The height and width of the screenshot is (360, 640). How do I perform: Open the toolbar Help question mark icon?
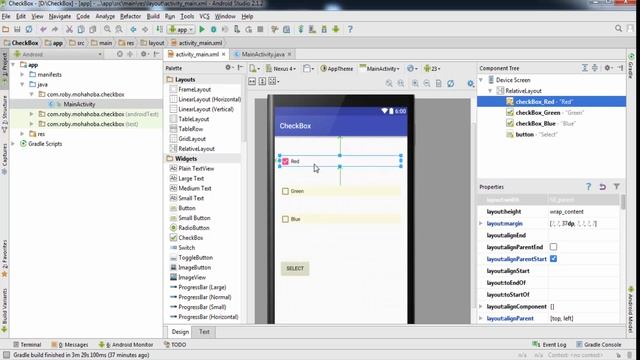pyautogui.click(x=350, y=29)
